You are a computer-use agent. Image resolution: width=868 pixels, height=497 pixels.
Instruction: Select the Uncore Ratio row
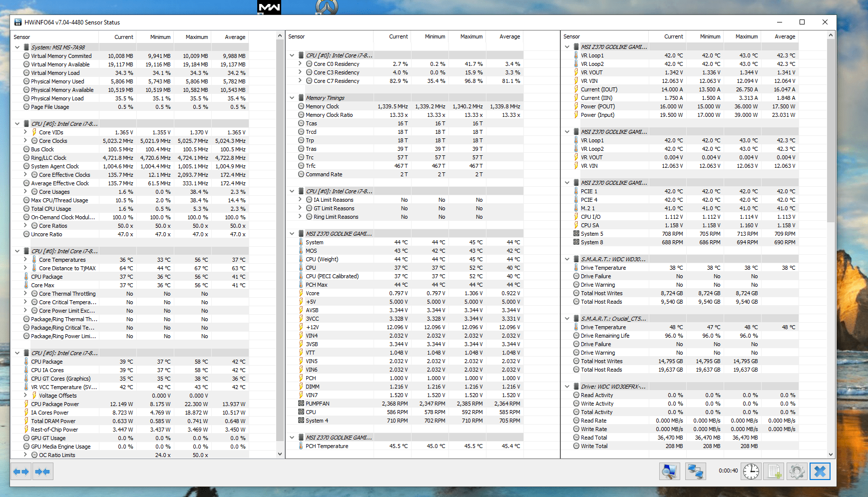[x=130, y=234]
